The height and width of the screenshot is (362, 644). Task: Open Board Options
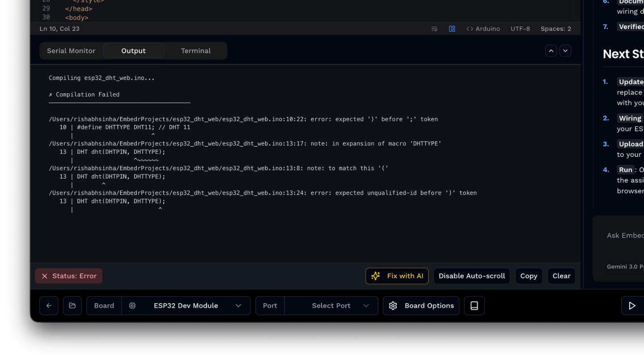[421, 305]
